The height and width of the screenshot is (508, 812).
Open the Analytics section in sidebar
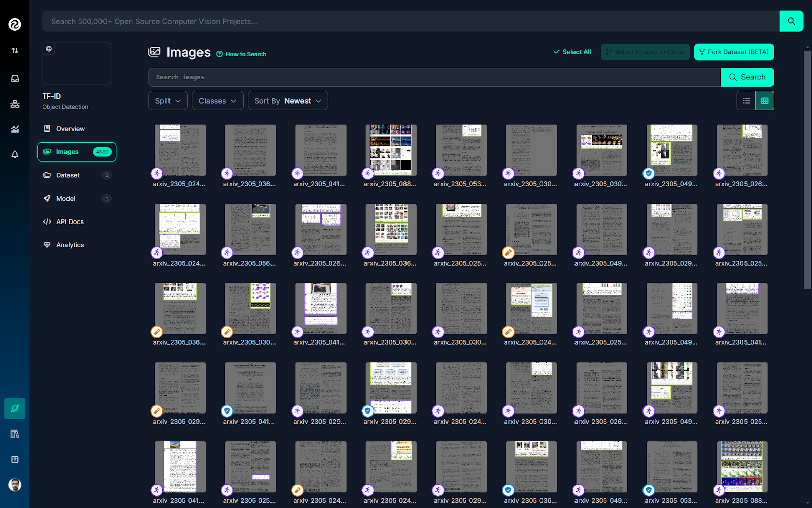pyautogui.click(x=70, y=245)
